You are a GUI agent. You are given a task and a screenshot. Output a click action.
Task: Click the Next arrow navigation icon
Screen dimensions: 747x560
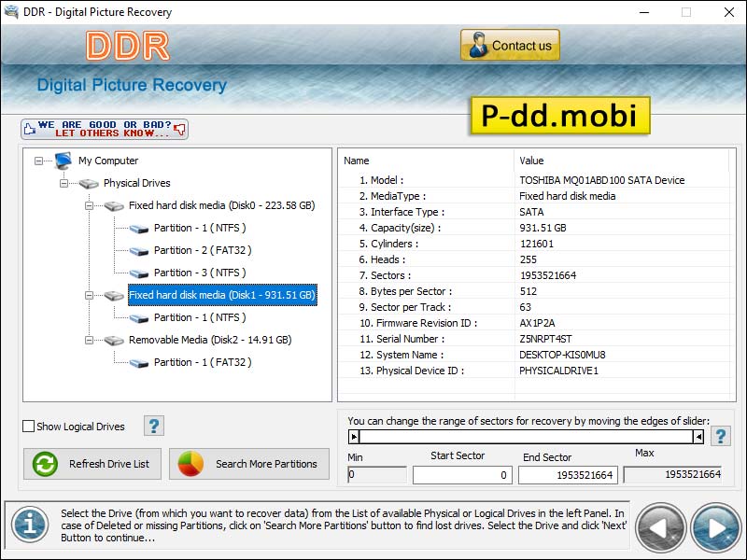713,527
